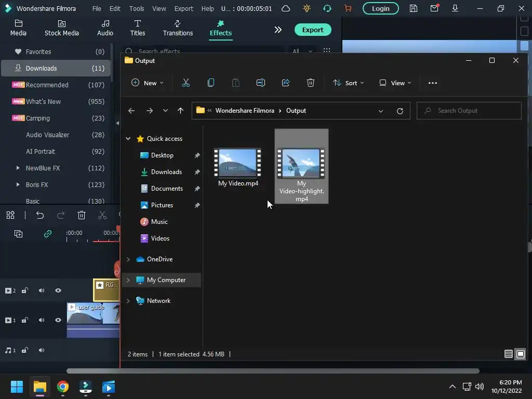Toggle lock on audio track 1
This screenshot has width=532, height=399.
pos(25,350)
